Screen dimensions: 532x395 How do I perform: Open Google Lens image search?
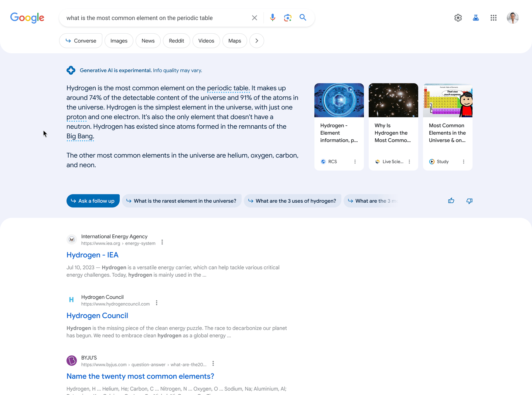287,17
